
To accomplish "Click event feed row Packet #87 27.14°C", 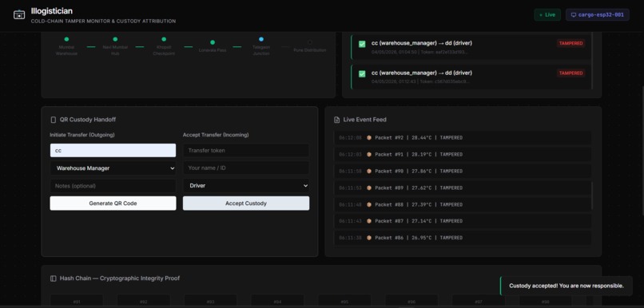I will coord(463,221).
